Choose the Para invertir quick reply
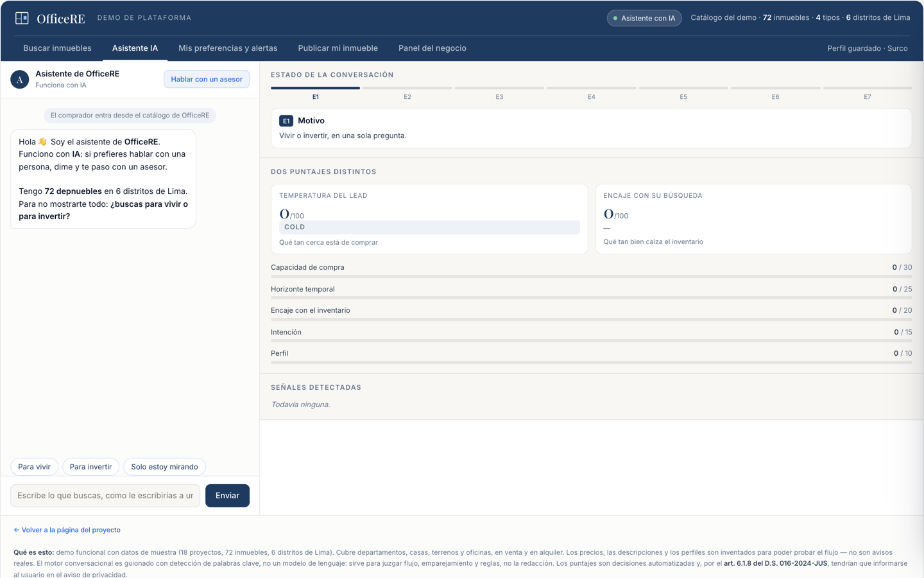 pyautogui.click(x=90, y=467)
